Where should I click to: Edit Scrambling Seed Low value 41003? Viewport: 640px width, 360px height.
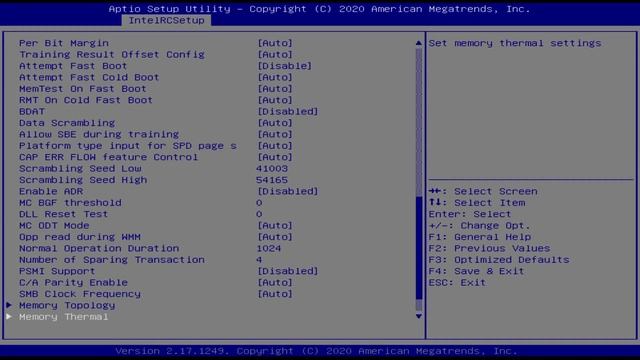click(x=272, y=169)
